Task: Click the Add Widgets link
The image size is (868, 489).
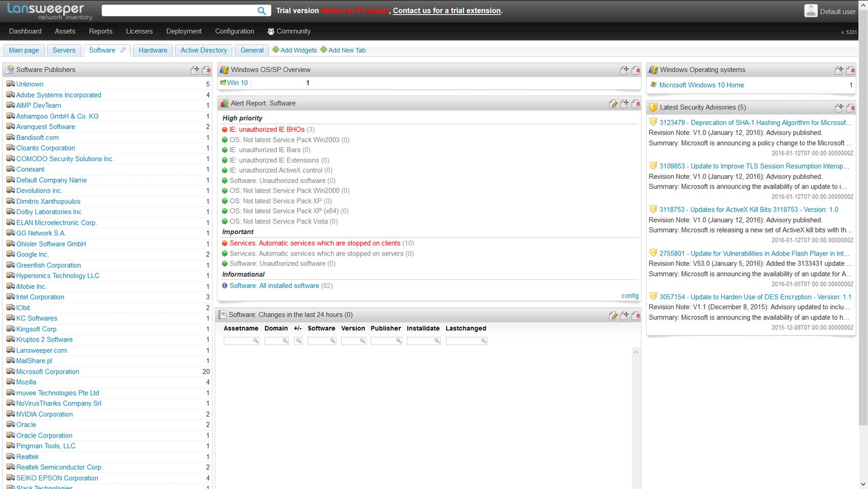Action: 295,50
